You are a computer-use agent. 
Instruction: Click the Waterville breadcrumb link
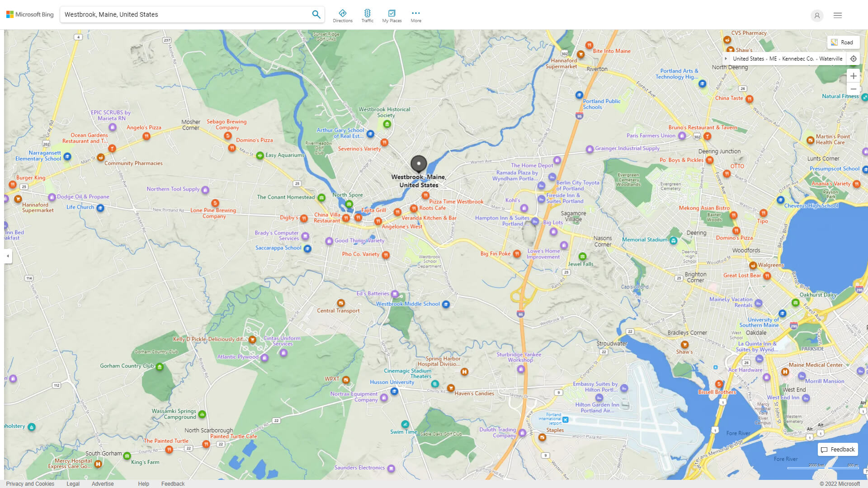click(831, 58)
